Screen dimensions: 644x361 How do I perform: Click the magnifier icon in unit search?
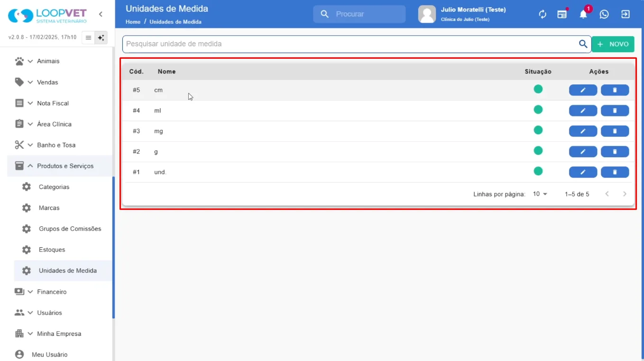click(x=583, y=44)
